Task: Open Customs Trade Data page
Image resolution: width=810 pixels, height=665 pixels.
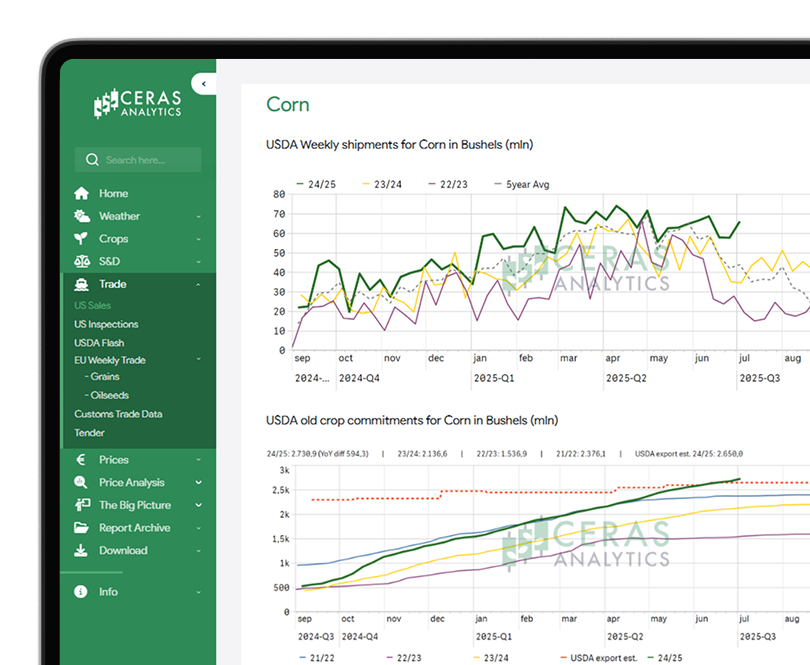Action: (118, 414)
